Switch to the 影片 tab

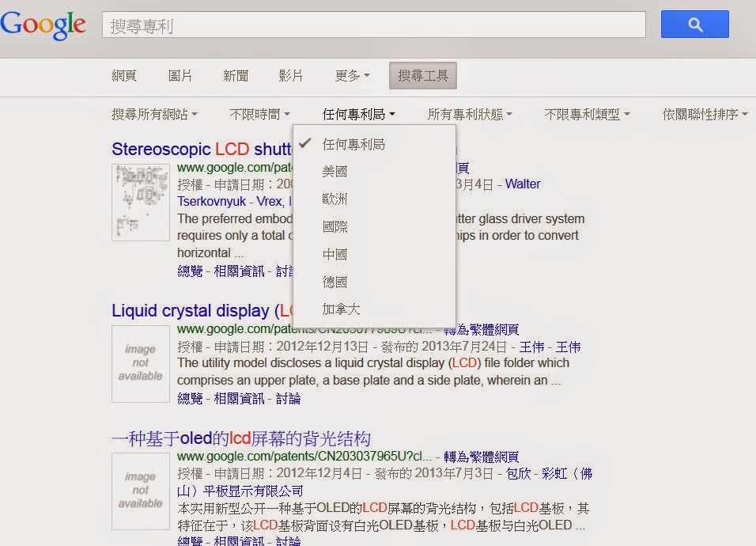[x=291, y=76]
